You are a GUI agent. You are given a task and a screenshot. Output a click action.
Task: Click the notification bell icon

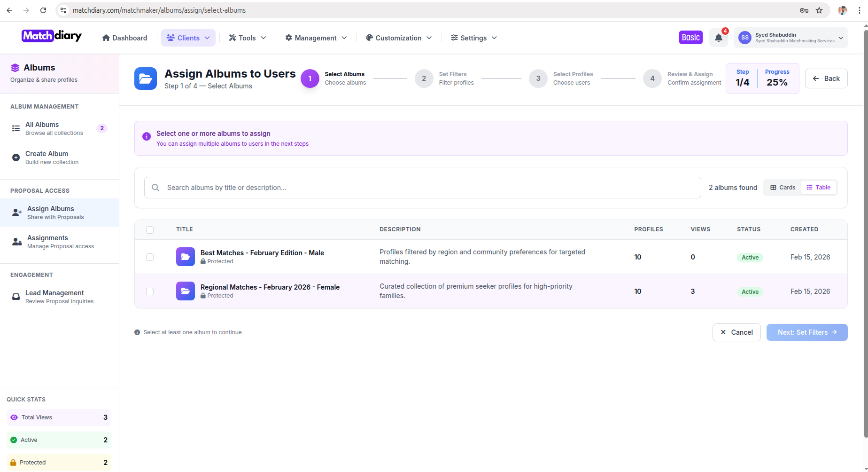pos(718,38)
